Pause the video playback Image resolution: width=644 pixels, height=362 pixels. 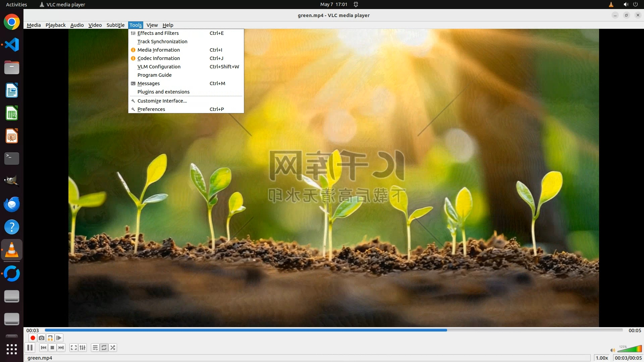click(30, 348)
